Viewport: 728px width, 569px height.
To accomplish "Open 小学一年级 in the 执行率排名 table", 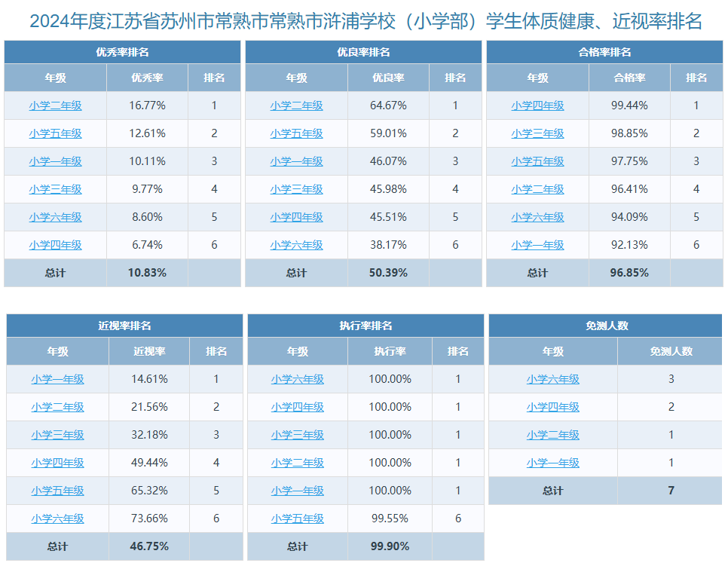I will (298, 491).
